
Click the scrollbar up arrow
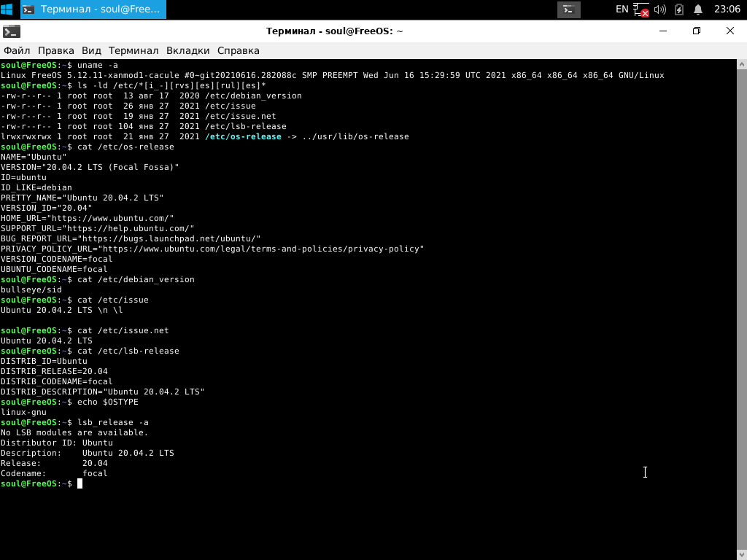tap(742, 64)
